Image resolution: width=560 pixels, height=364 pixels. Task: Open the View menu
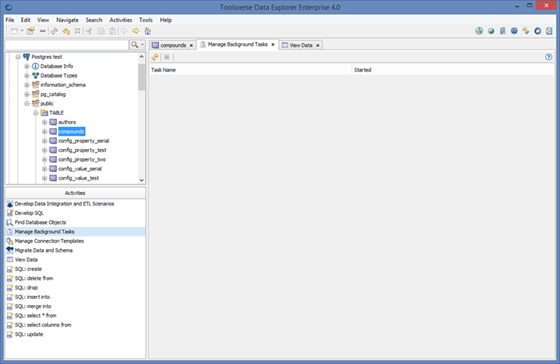click(43, 20)
